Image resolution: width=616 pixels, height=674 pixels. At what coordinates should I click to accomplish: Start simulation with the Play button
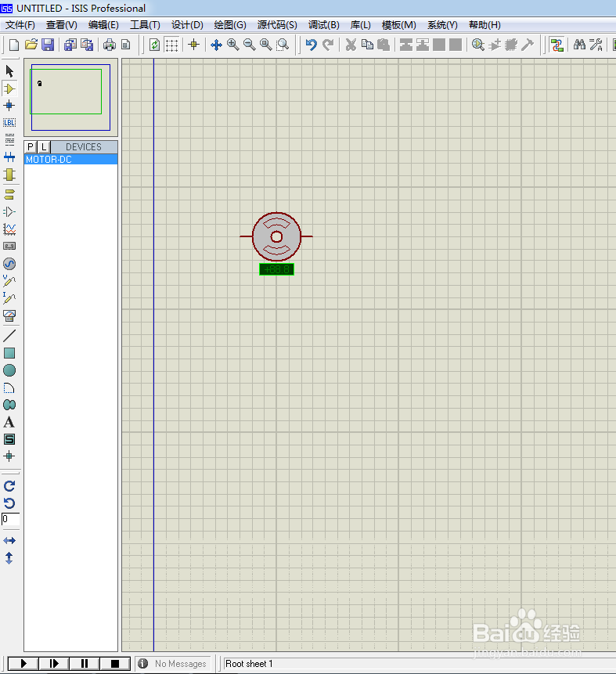pyautogui.click(x=23, y=664)
